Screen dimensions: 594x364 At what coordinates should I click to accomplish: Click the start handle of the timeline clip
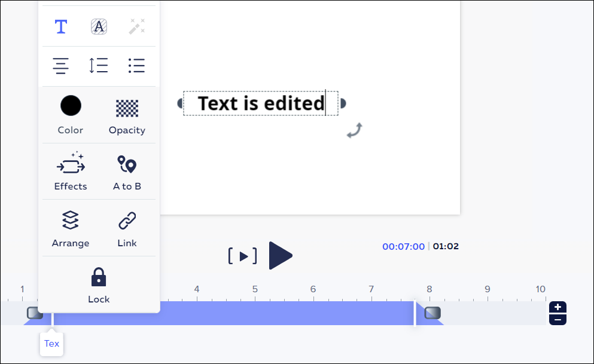click(x=35, y=313)
